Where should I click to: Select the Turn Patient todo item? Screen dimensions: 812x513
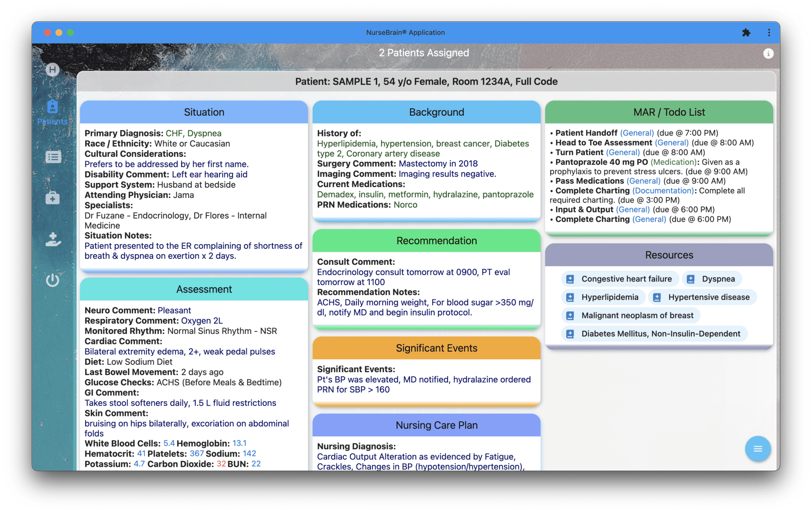point(628,152)
